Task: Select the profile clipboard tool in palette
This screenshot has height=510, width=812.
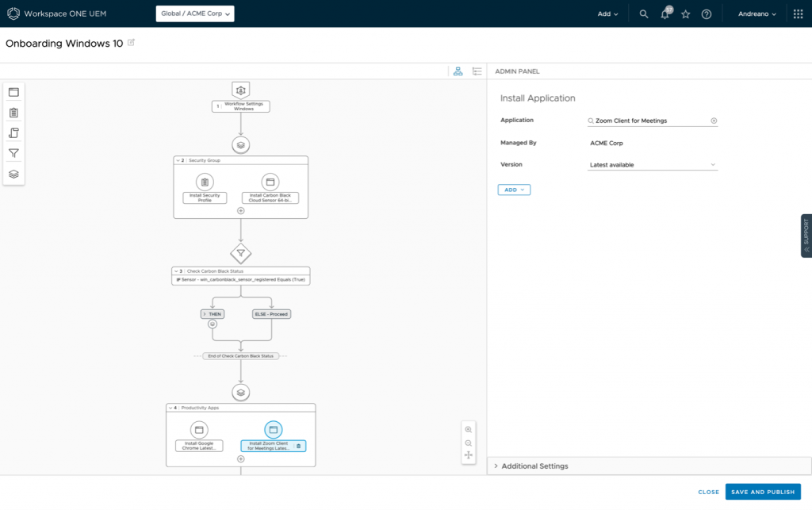Action: [x=13, y=113]
